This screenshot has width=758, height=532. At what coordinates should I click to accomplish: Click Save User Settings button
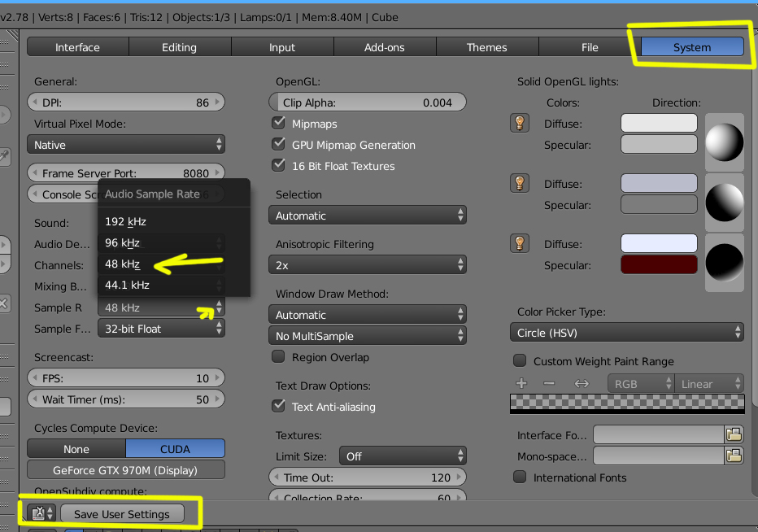122,513
